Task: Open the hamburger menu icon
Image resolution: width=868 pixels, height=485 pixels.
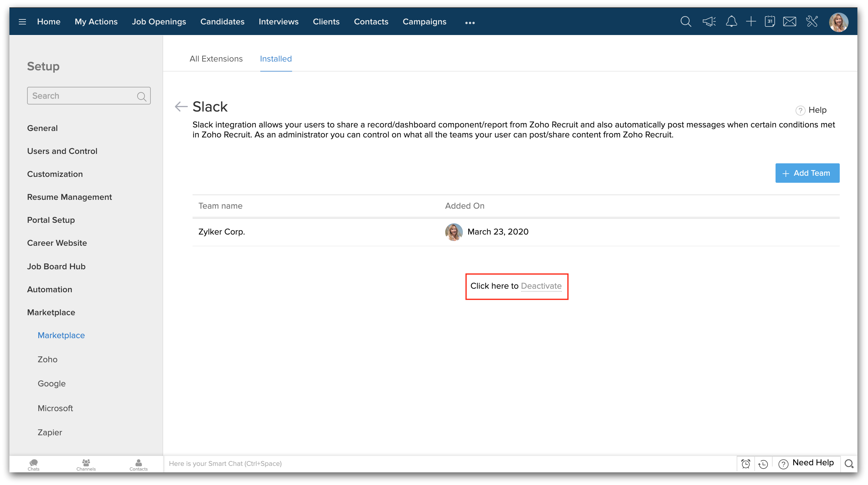Action: point(22,22)
